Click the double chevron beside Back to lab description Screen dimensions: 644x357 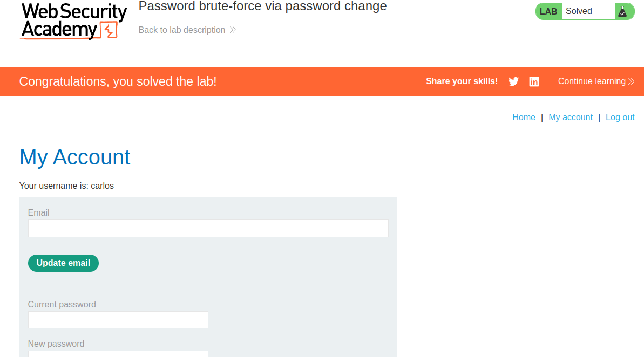(x=233, y=30)
